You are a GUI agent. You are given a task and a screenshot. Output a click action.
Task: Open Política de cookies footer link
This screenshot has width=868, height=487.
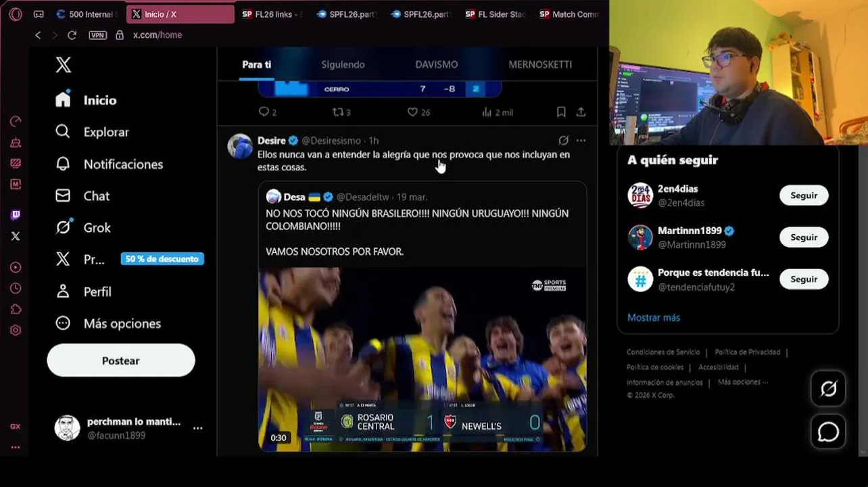[655, 367]
